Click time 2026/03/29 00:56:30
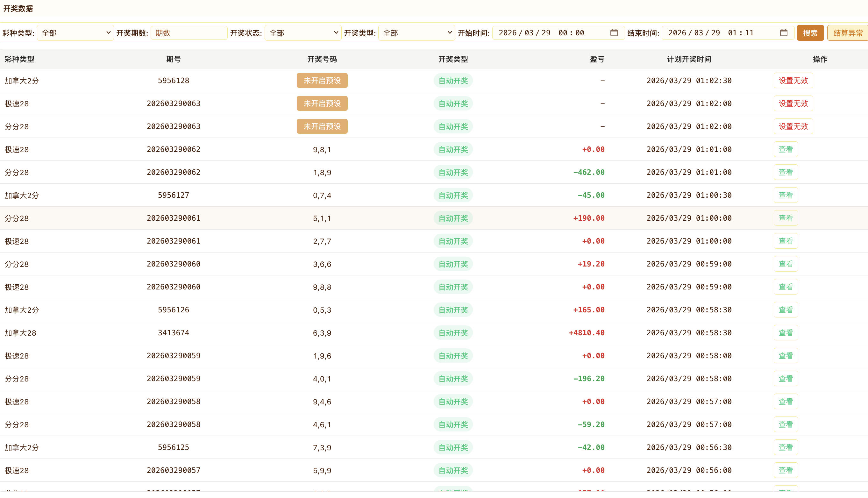868x498 pixels. click(689, 447)
